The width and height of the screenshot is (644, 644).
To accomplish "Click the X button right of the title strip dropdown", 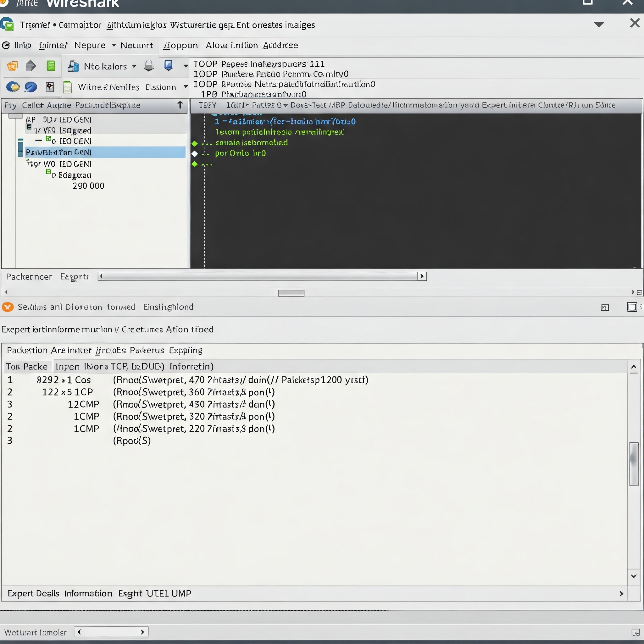I will pos(635,23).
